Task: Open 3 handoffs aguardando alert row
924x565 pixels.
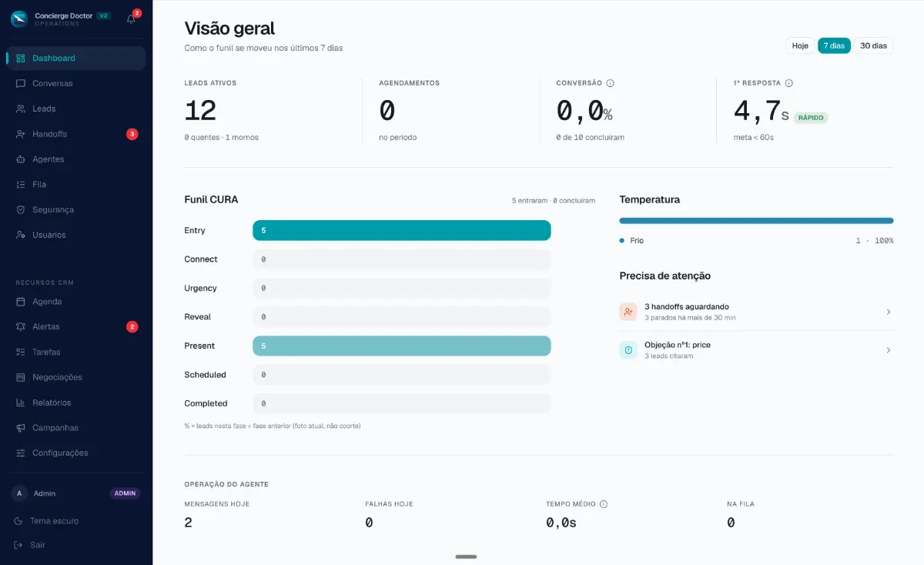Action: coord(756,312)
